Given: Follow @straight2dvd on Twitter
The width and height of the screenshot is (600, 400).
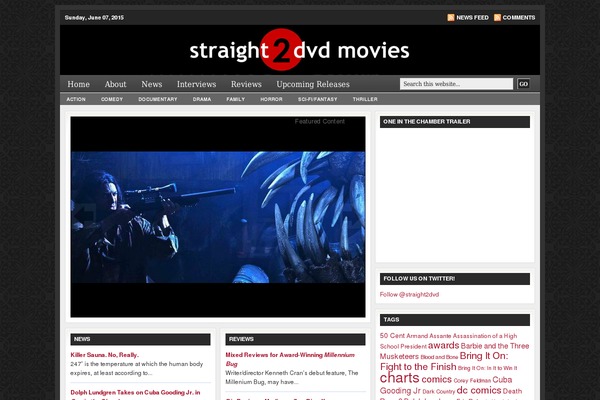Looking at the screenshot, I should coord(409,294).
